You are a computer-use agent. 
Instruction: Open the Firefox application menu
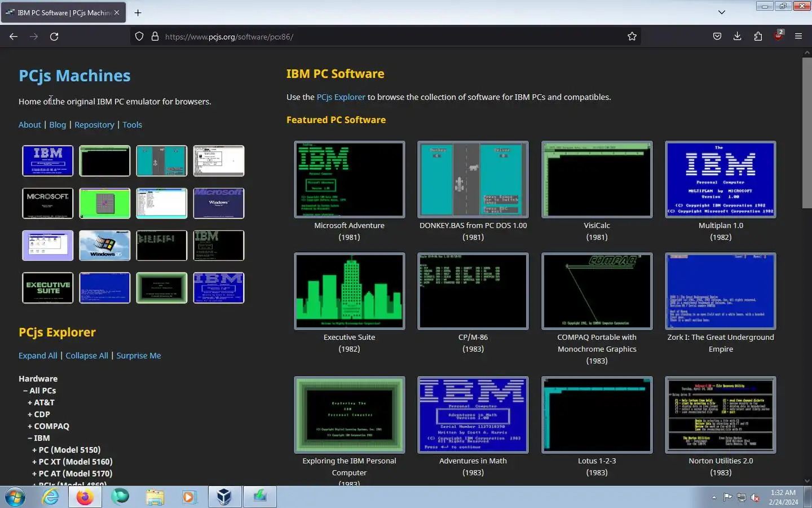pos(798,37)
